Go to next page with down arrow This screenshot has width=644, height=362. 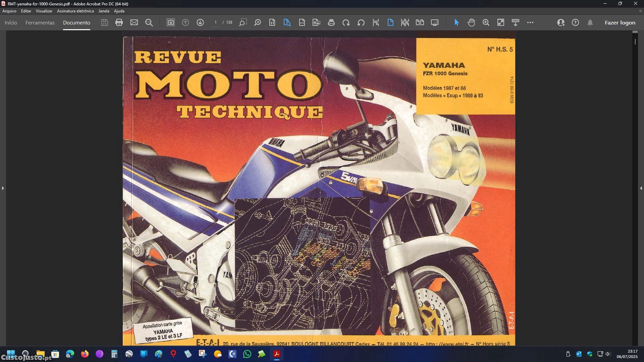[x=200, y=22]
